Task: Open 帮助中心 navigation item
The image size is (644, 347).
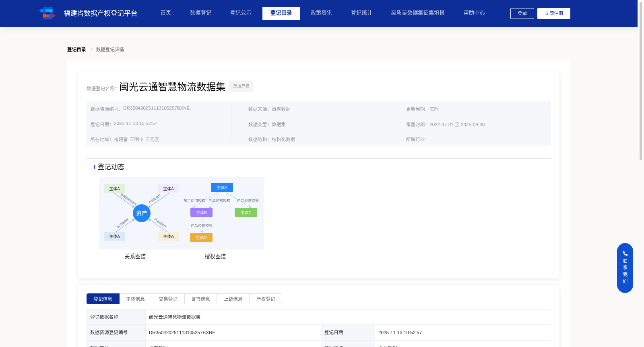Action: (474, 13)
